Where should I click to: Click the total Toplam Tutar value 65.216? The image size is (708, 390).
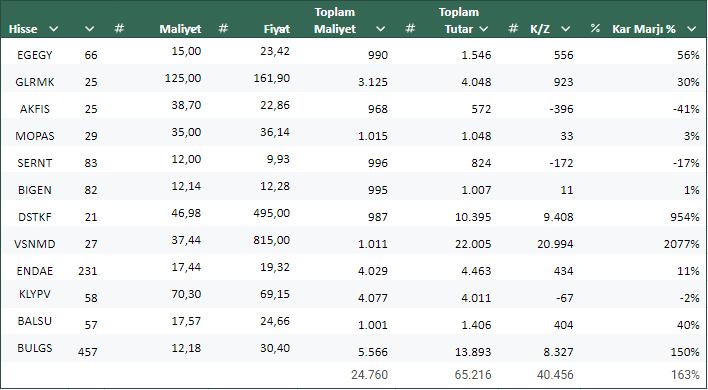[x=474, y=375]
